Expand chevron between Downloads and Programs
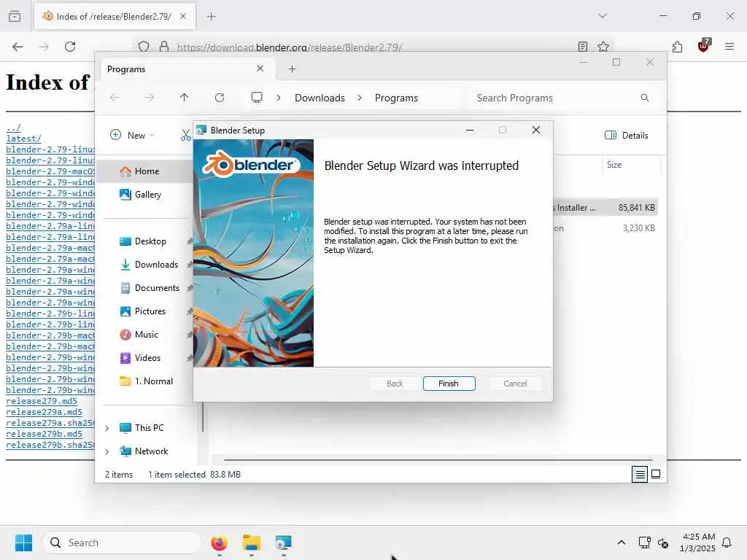Viewport: 747px width, 560px height. [x=360, y=98]
